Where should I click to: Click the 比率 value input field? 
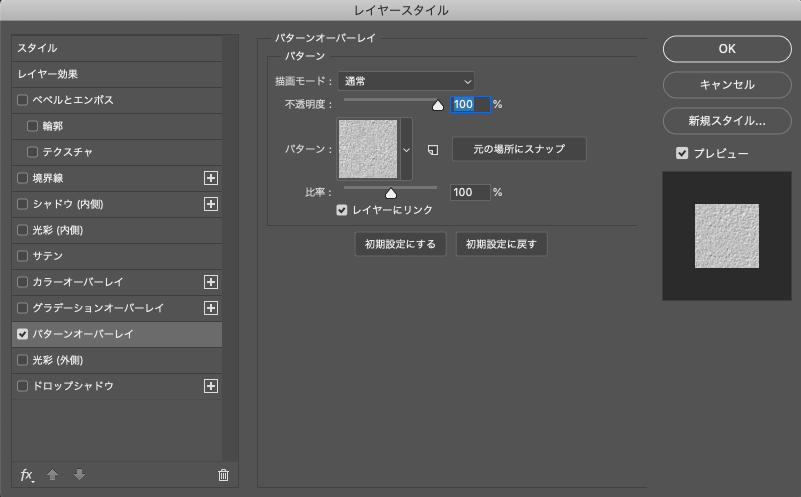point(470,192)
